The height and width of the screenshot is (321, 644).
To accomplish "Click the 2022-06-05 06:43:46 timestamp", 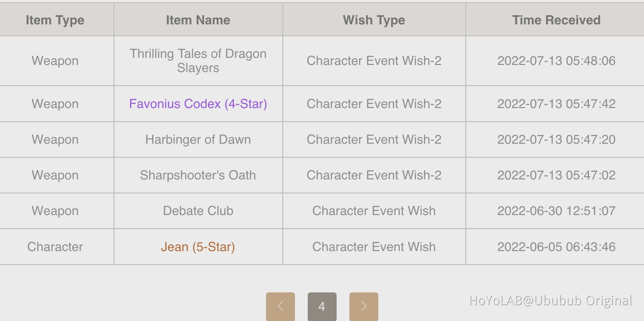I will [x=556, y=247].
